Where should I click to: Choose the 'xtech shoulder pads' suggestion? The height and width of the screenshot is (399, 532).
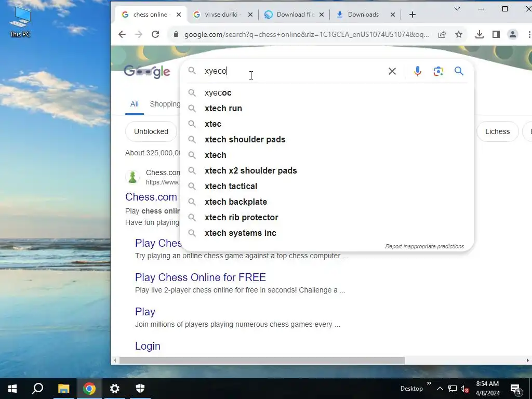tap(327, 139)
